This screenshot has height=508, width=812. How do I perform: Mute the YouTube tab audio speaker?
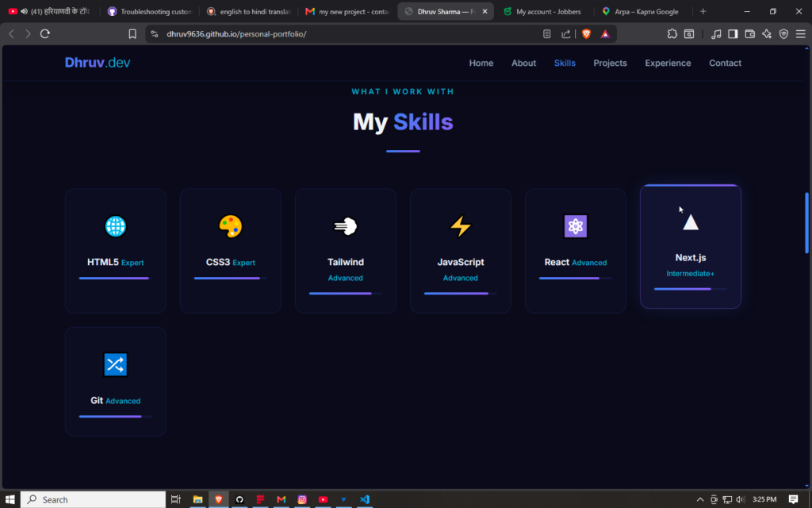[24, 11]
